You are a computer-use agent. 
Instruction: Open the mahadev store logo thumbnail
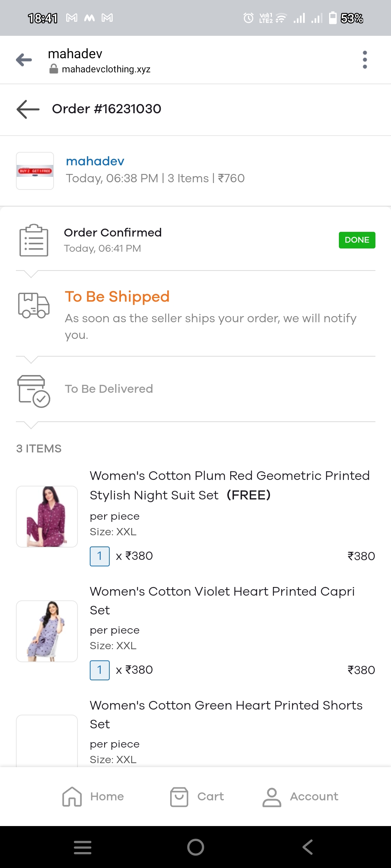pyautogui.click(x=35, y=171)
